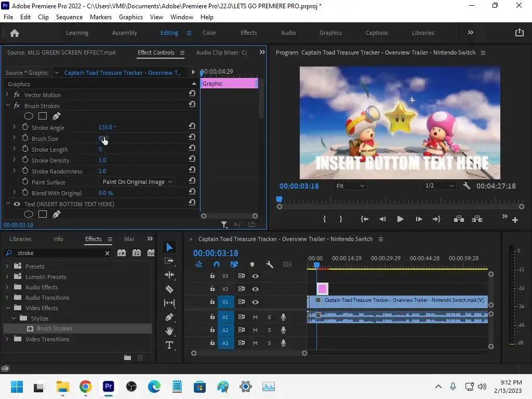Expand the Vector Motion effect

tap(7, 94)
